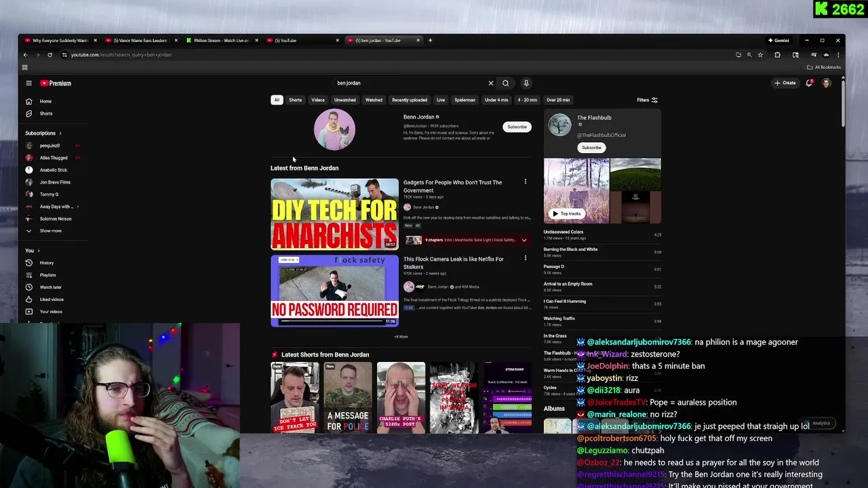The height and width of the screenshot is (488, 868).
Task: Open the browser zoom magnifier icon
Action: (749, 55)
